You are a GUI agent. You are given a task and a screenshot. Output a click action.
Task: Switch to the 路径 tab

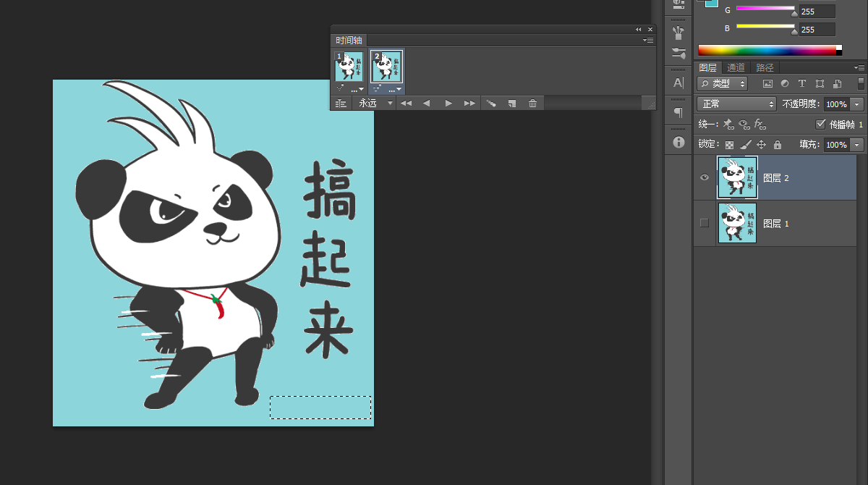(x=765, y=67)
